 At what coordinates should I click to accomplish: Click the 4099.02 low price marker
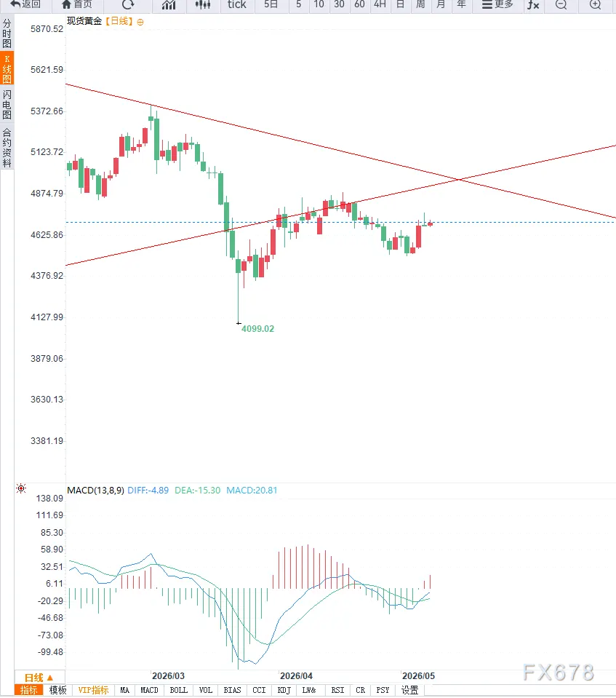257,329
